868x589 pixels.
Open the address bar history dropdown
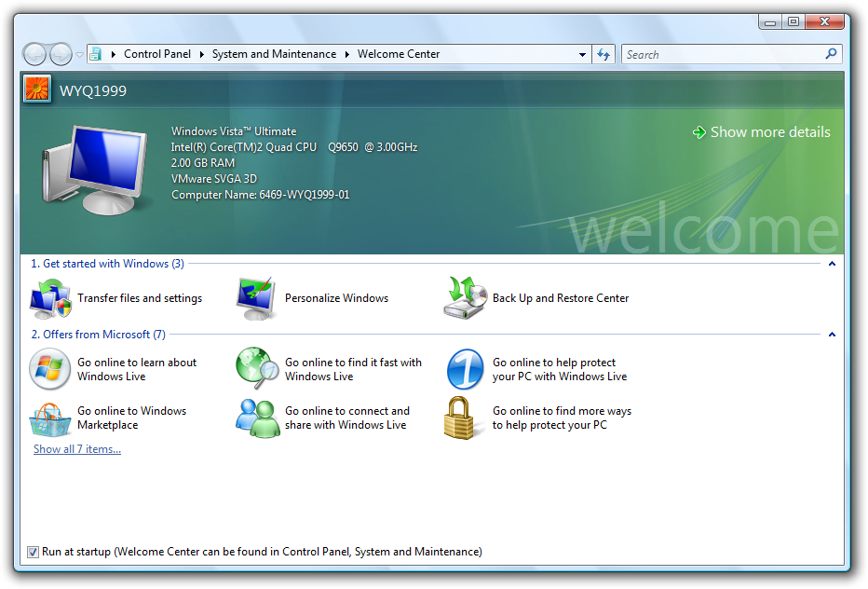(x=582, y=54)
